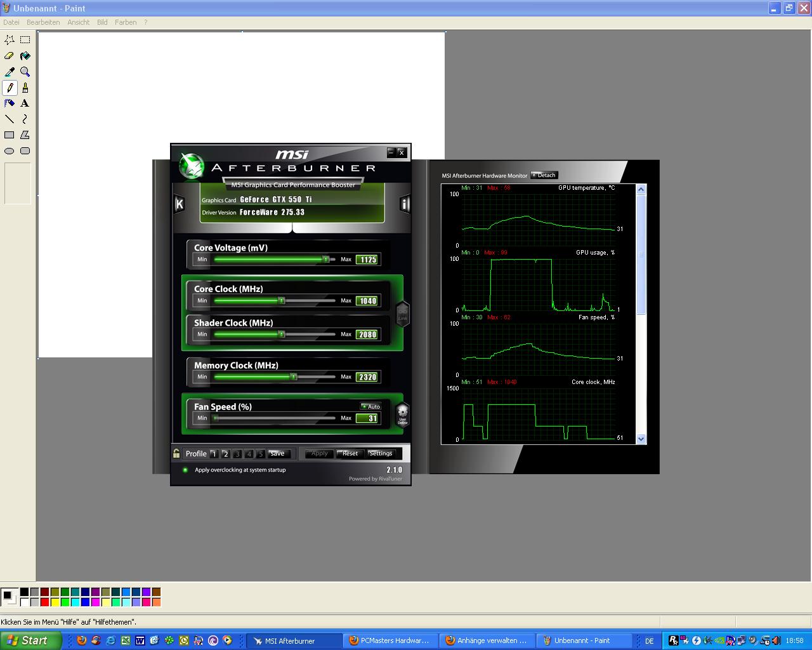
Task: Switch to MSI Afterburner taskbar button
Action: pos(293,640)
